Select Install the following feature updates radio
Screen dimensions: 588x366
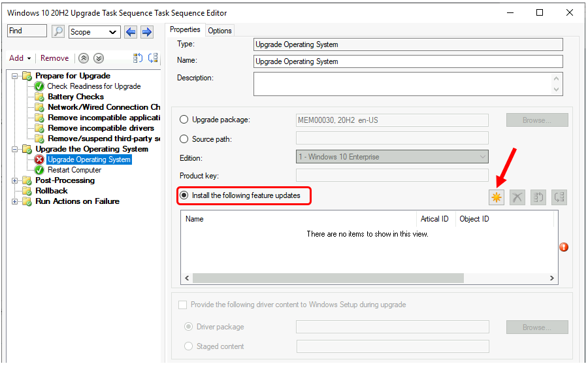[x=184, y=195]
